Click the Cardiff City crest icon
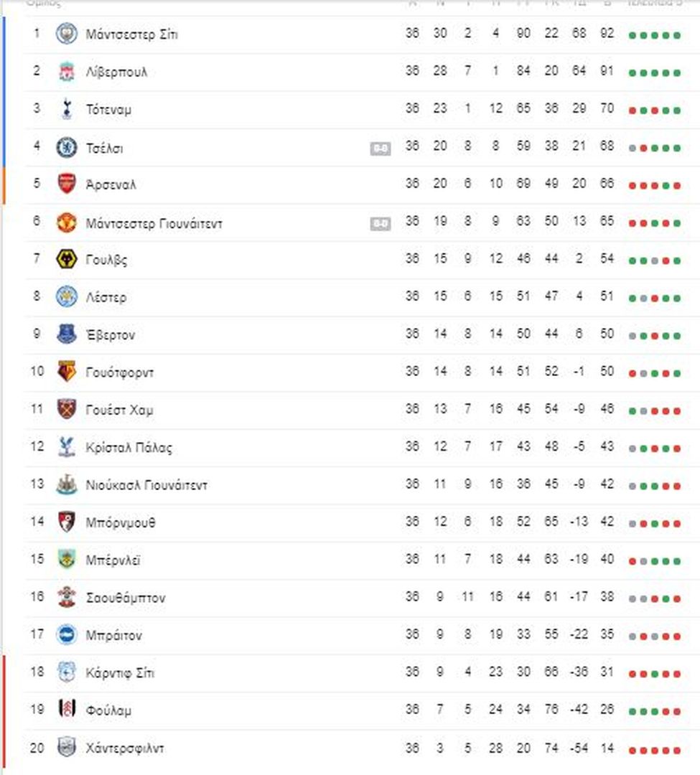Viewport: 700px width, 775px height. click(66, 672)
